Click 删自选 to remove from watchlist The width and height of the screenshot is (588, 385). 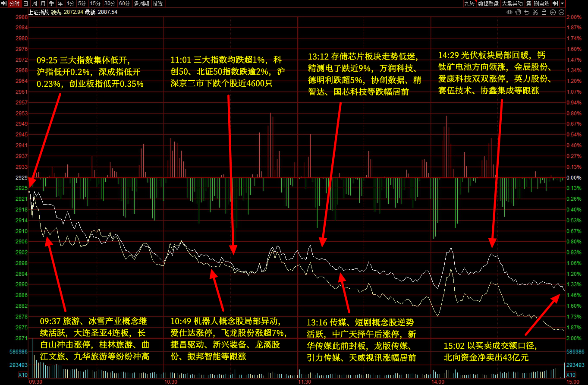point(542,3)
